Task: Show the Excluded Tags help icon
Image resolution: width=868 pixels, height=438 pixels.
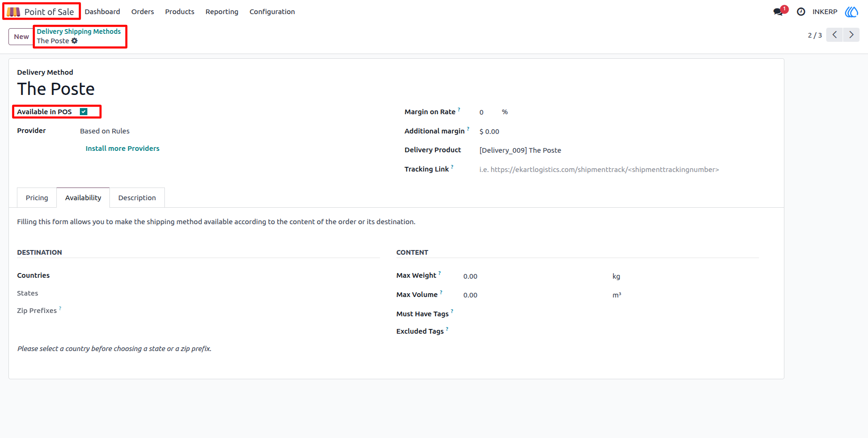Action: tap(447, 328)
